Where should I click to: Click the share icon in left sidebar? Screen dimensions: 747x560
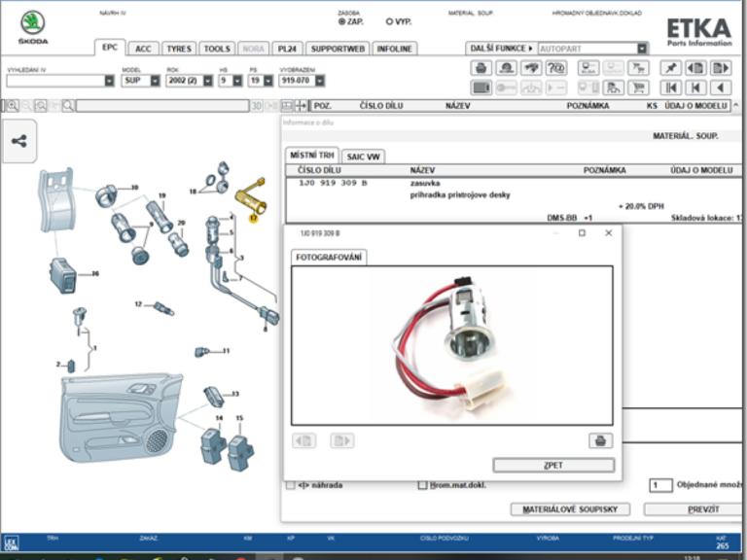[19, 141]
